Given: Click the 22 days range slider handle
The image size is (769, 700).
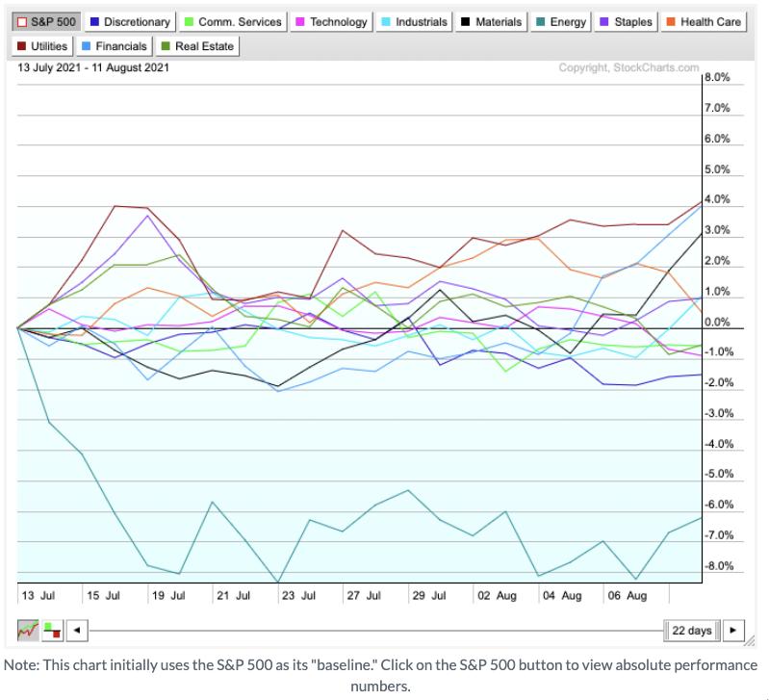Looking at the screenshot, I should pyautogui.click(x=692, y=631).
